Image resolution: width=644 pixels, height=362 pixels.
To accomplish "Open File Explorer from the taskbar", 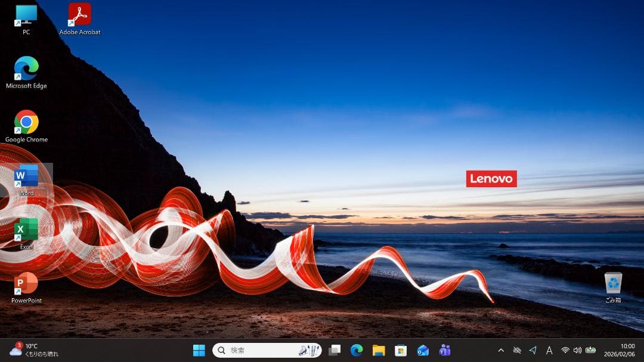I will click(378, 351).
